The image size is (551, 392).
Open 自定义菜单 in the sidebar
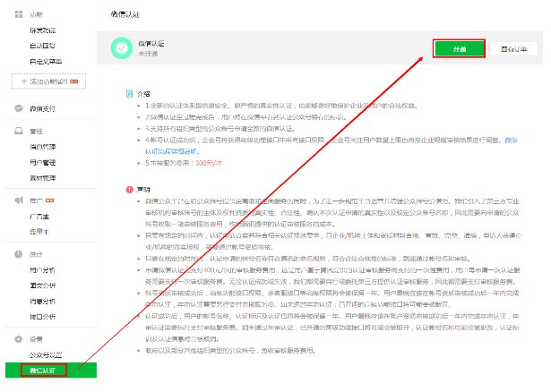click(46, 62)
